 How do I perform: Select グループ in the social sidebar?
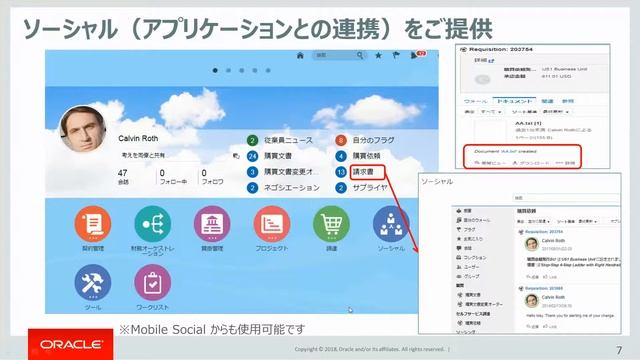pos(471,276)
